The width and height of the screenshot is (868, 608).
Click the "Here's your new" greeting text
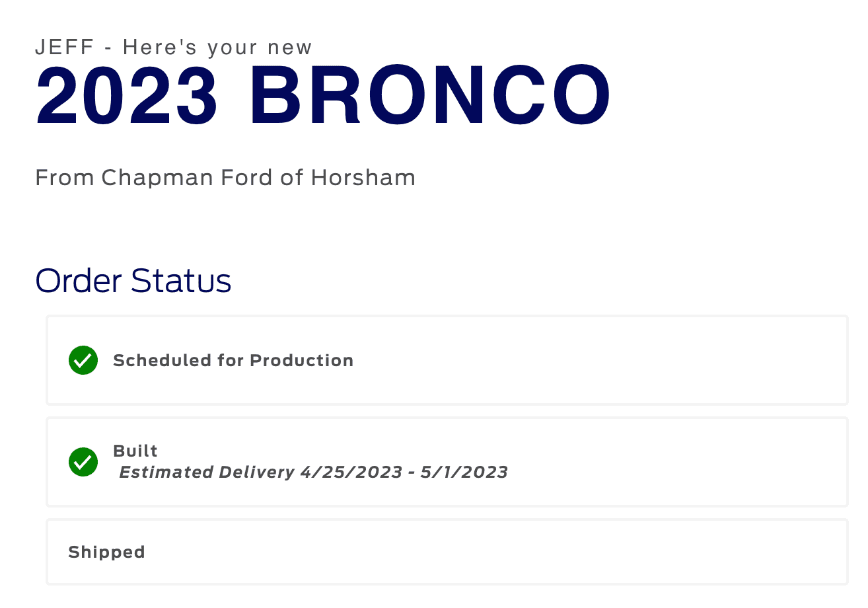point(217,48)
